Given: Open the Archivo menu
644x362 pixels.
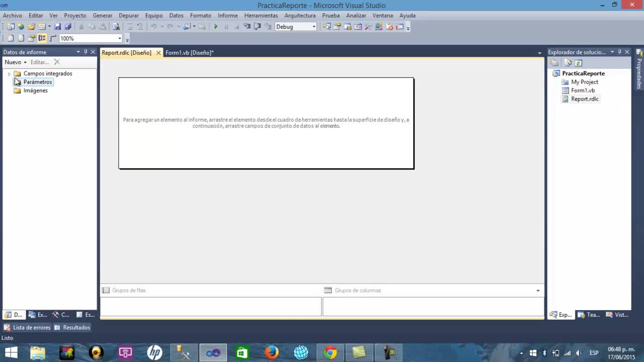Looking at the screenshot, I should tap(13, 16).
